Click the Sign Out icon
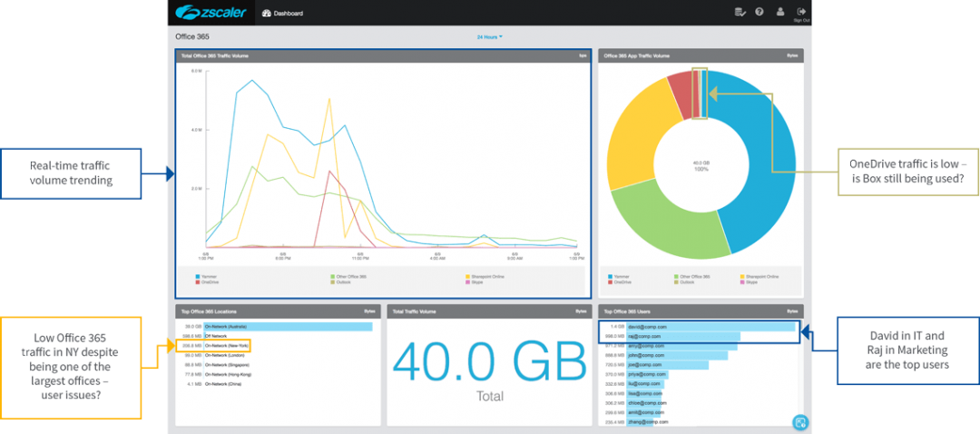 801,13
